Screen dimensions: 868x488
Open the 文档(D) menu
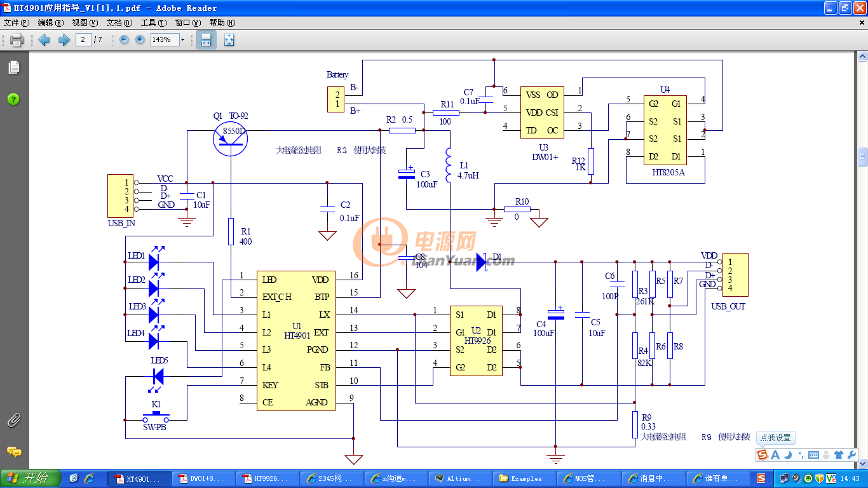click(x=119, y=22)
